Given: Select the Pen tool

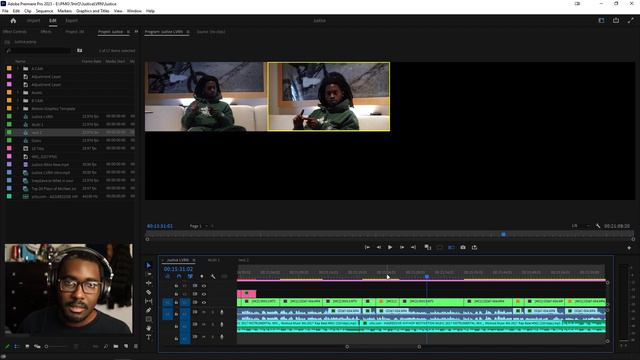Looking at the screenshot, I should pos(149,310).
